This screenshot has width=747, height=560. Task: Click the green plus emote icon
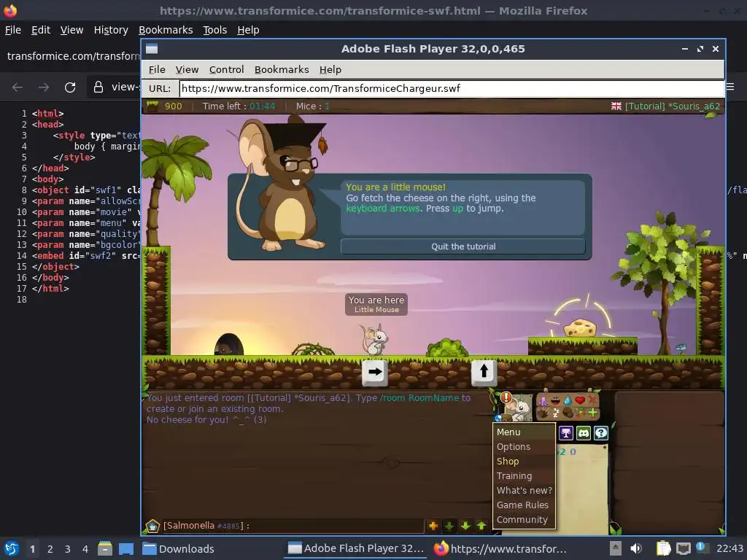[592, 413]
